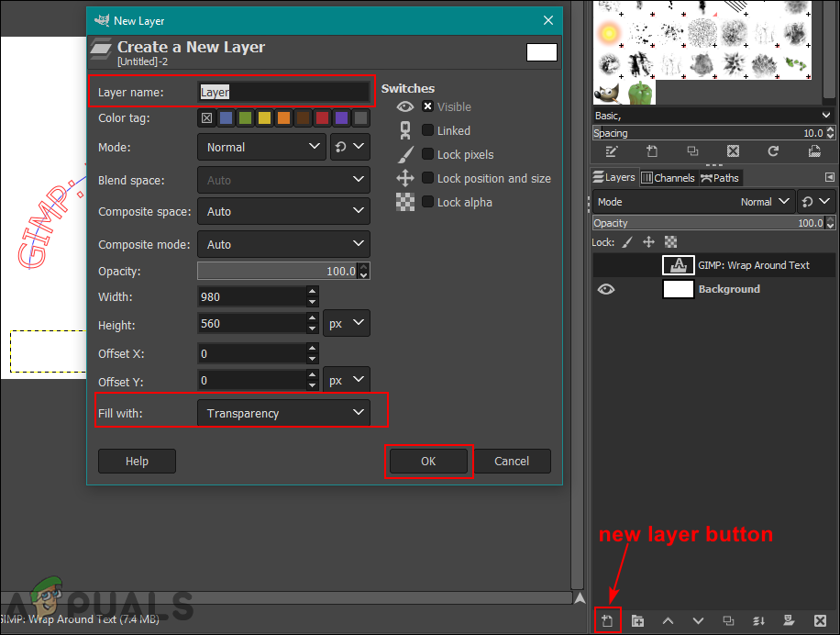Click the Layer name input field
840x635 pixels.
[x=283, y=92]
